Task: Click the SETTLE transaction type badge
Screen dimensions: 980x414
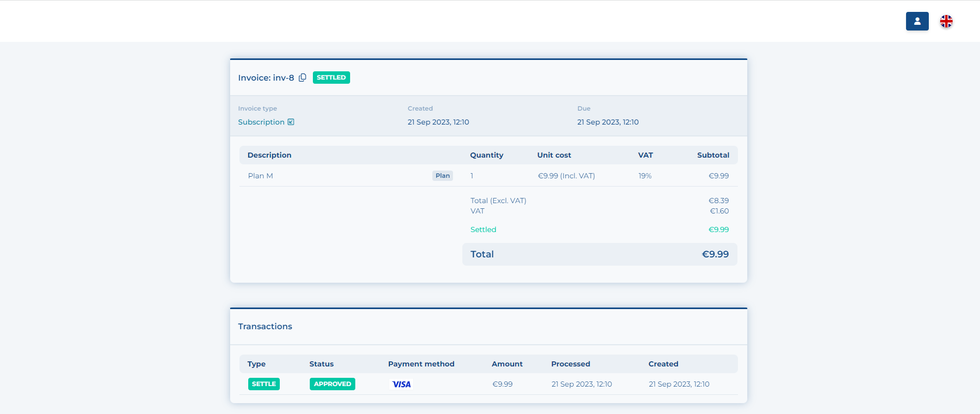Action: coord(264,384)
